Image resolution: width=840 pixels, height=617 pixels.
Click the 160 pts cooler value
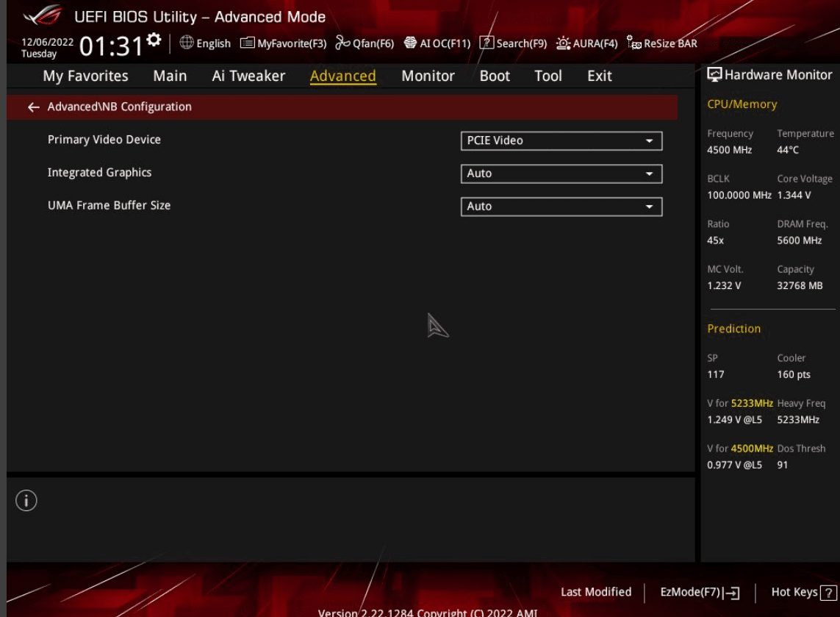[794, 375]
